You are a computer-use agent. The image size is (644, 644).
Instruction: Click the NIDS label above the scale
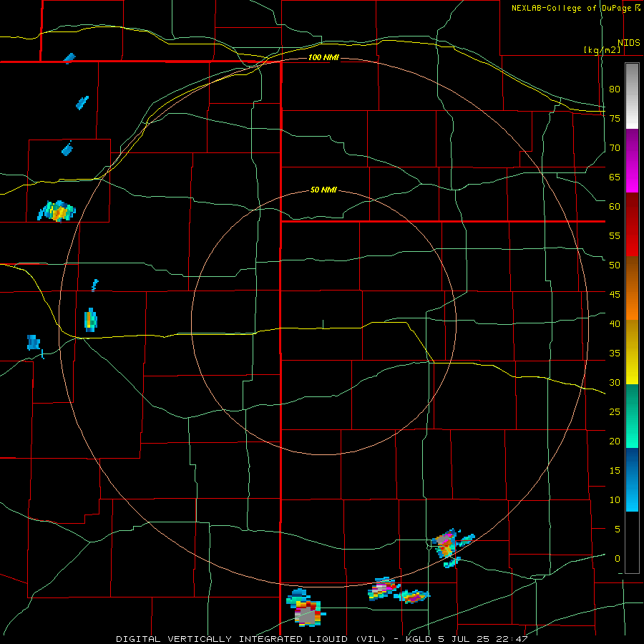pos(629,43)
